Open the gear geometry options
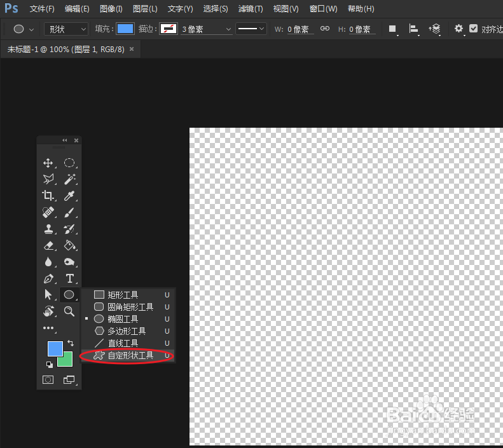Viewport: 503px width, 448px height. 458,29
